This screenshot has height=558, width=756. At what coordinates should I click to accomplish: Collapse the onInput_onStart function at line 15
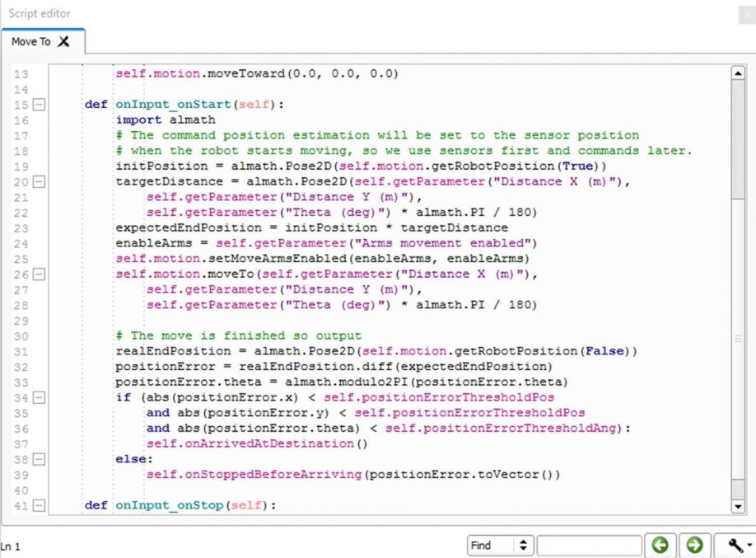pos(39,104)
